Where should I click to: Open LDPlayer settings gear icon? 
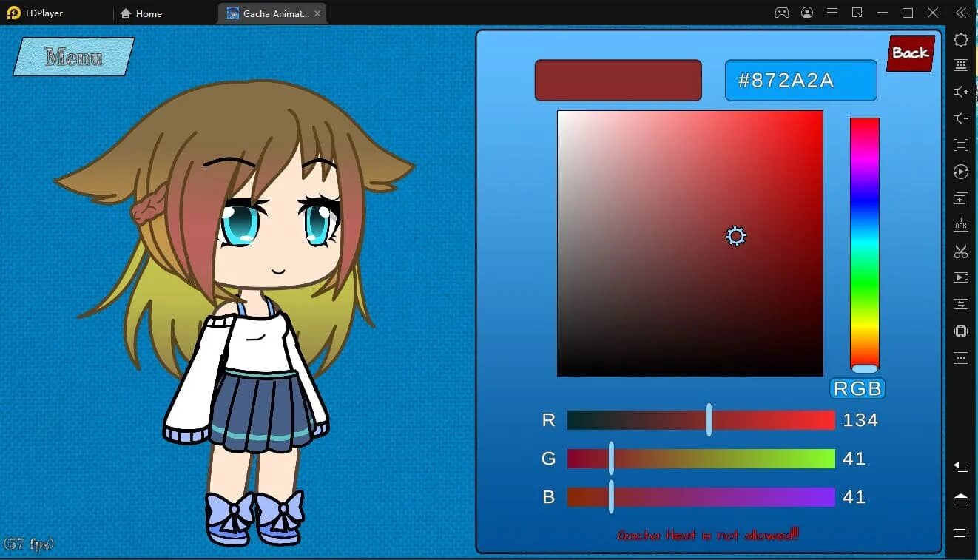[x=960, y=40]
